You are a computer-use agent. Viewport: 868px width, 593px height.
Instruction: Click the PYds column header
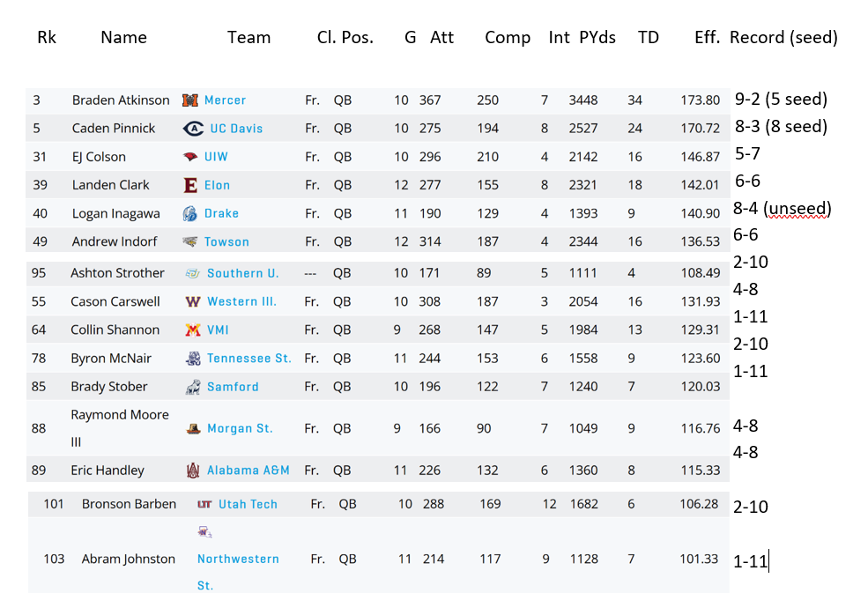tap(597, 37)
